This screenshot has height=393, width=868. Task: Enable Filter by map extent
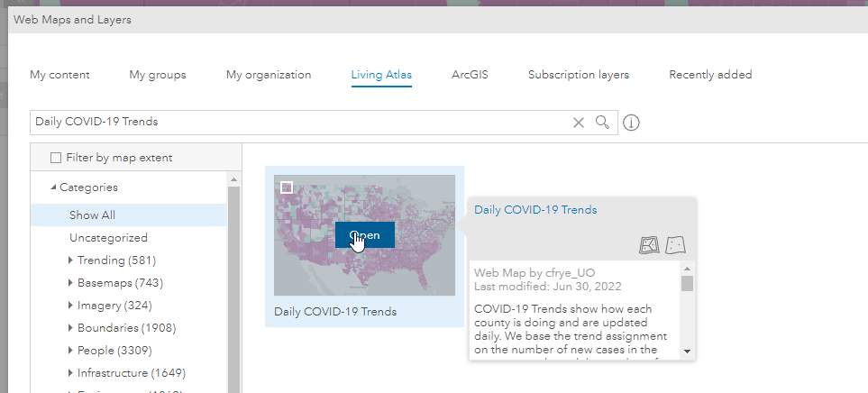(x=56, y=158)
